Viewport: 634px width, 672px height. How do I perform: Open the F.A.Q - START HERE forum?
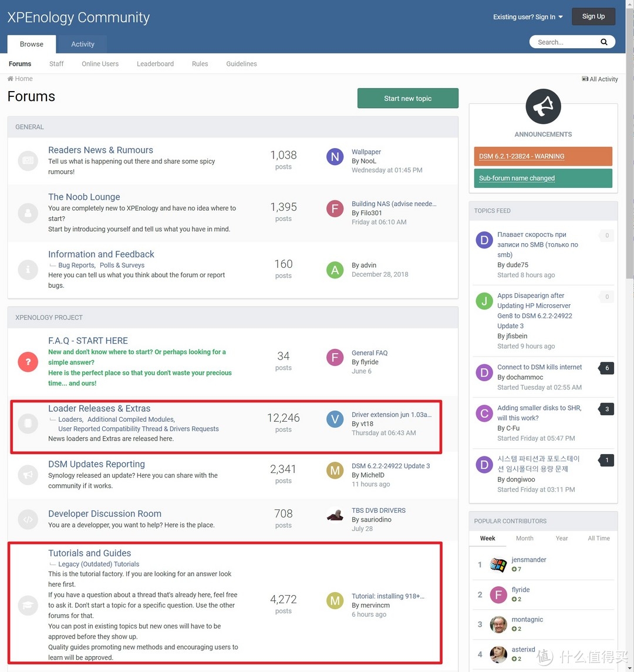(x=88, y=341)
